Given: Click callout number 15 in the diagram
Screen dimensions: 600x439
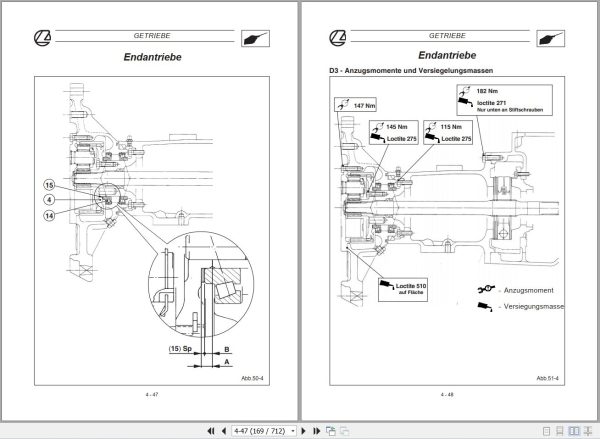Looking at the screenshot, I should (49, 186).
